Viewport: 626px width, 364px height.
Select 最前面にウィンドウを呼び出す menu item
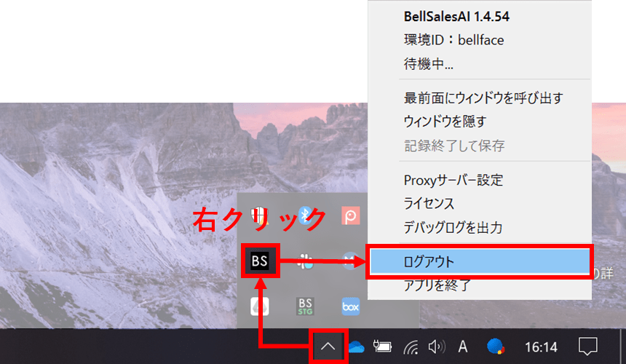tap(483, 98)
